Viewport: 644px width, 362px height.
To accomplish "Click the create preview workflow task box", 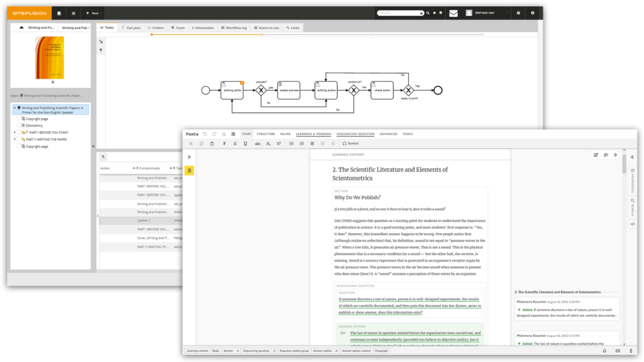I will (x=289, y=90).
